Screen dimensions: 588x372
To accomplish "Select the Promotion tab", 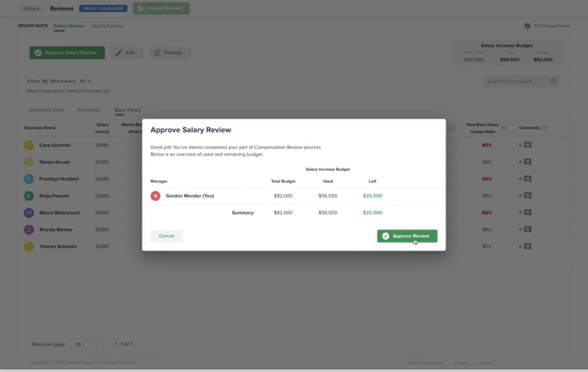I will tap(89, 110).
